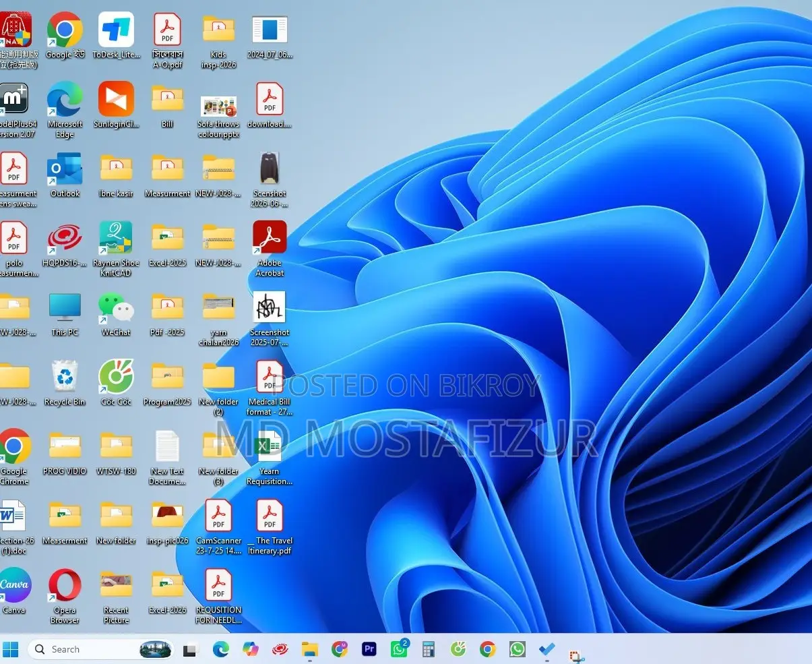Open the ToDesk Lite desktop shortcut

click(x=116, y=36)
